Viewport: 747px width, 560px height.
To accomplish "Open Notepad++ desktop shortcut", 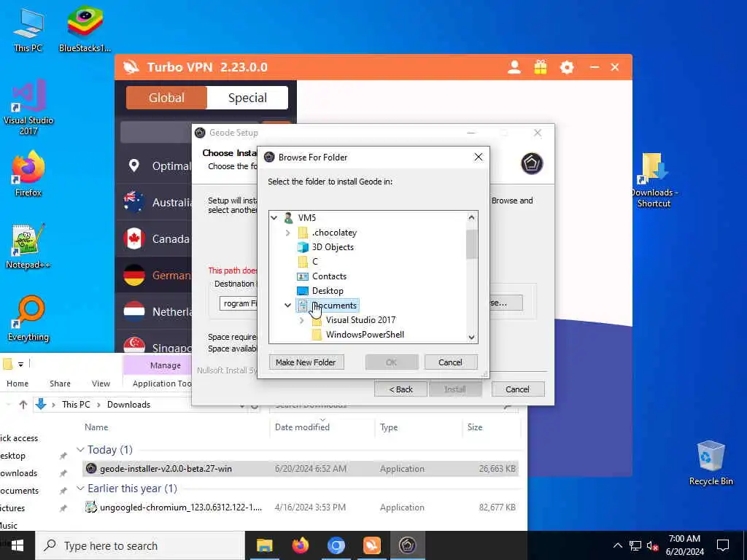I will tap(28, 246).
